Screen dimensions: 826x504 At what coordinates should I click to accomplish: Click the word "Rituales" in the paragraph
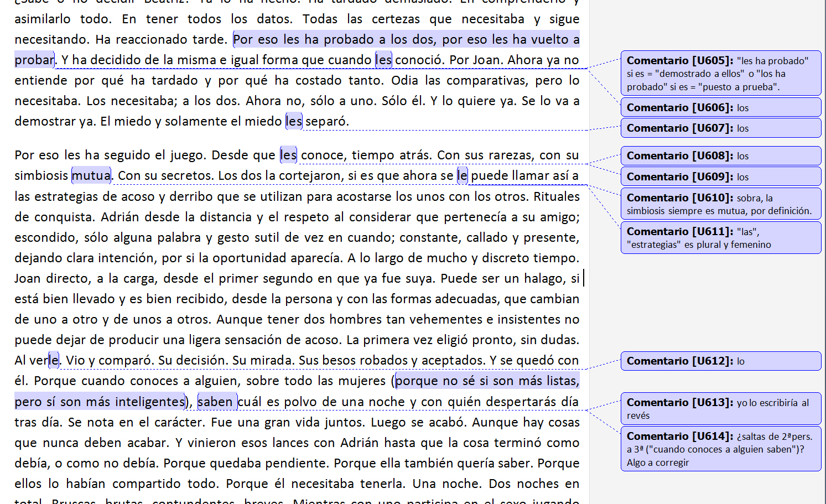tap(557, 196)
